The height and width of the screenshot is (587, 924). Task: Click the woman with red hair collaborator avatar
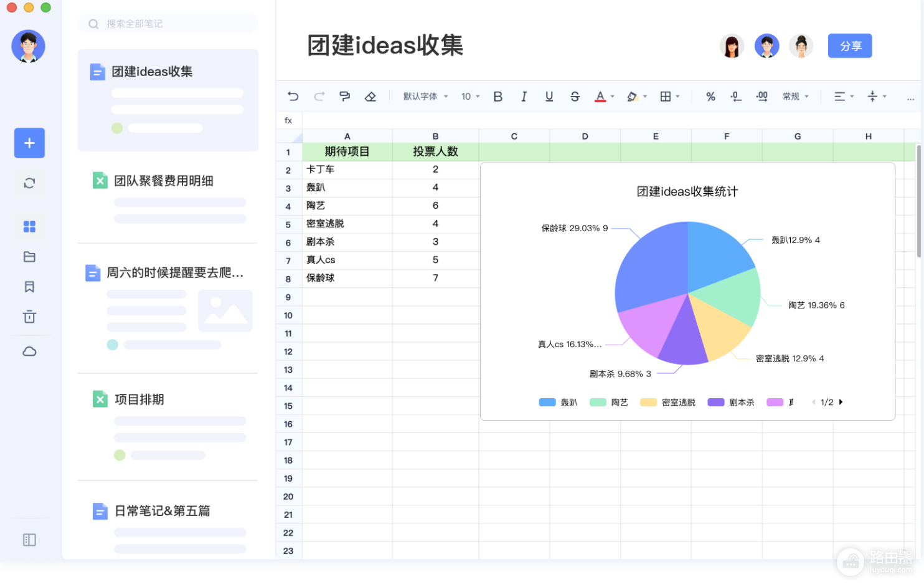pyautogui.click(x=732, y=46)
